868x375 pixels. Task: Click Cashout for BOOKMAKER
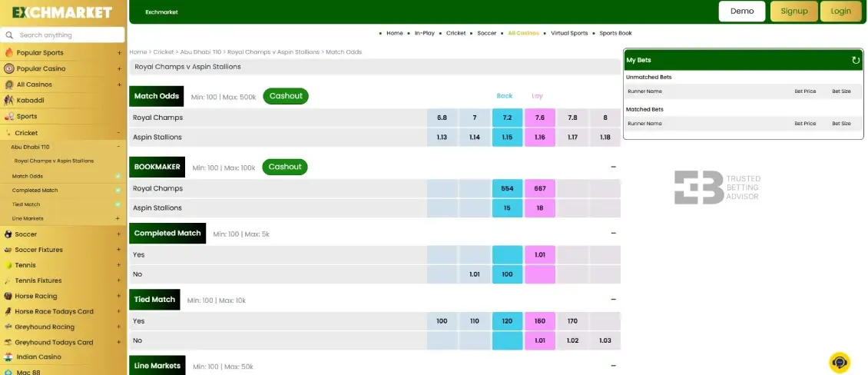pyautogui.click(x=284, y=167)
